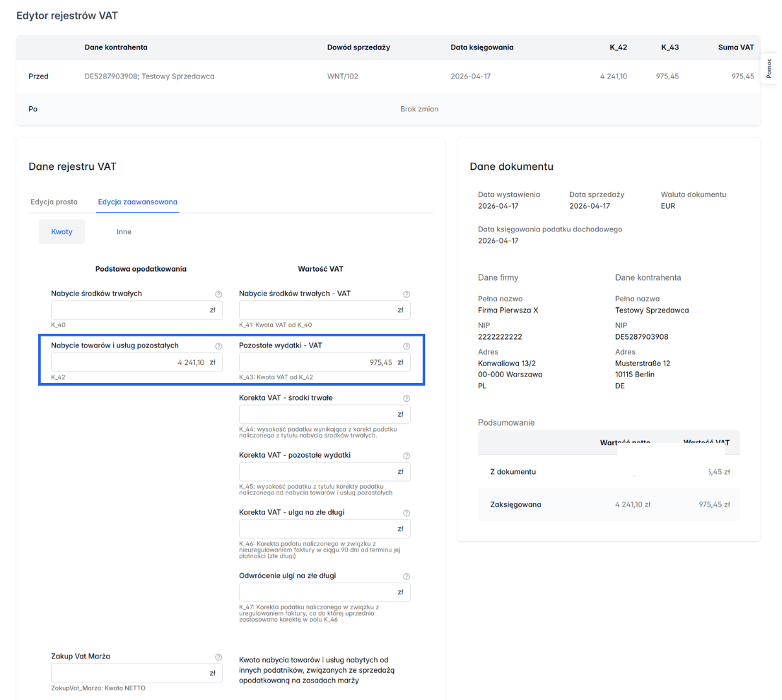
Task: Click help icon beside Nabycie towarów i usług pozostałych
Action: click(218, 346)
